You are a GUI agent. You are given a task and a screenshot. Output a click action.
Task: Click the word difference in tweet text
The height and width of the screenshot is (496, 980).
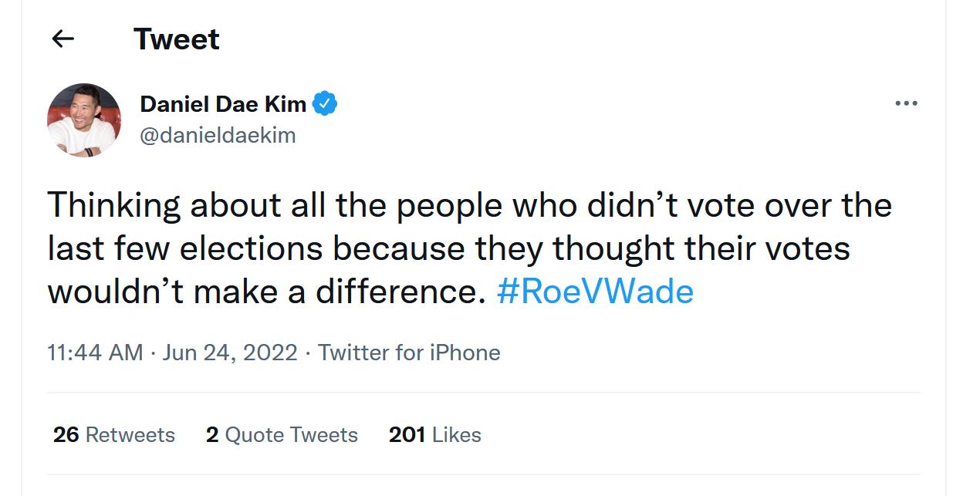click(397, 292)
